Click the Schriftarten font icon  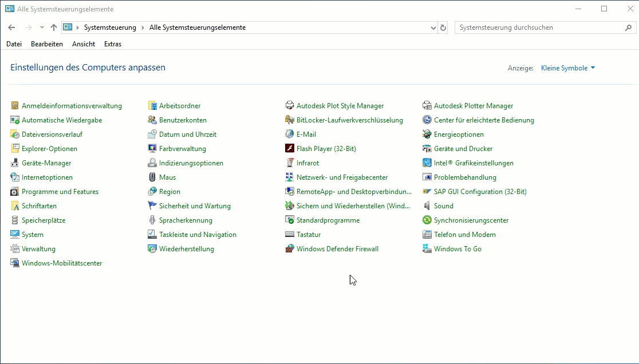(15, 205)
